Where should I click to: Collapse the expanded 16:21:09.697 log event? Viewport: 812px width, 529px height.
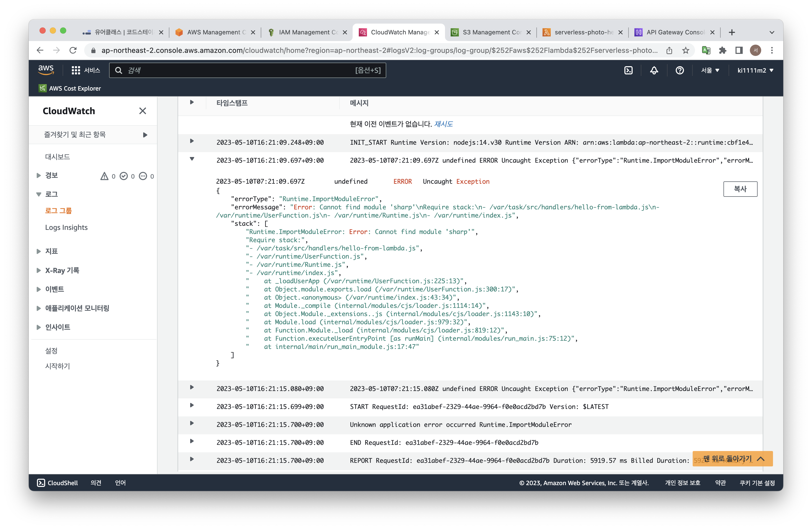[192, 159]
